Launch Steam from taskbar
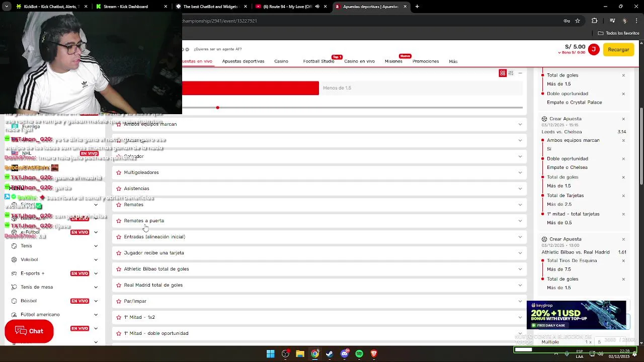The height and width of the screenshot is (362, 644). click(330, 354)
